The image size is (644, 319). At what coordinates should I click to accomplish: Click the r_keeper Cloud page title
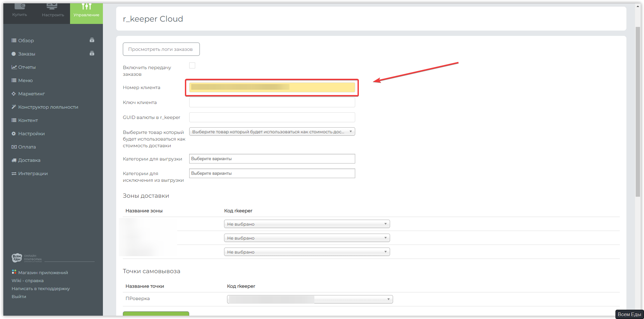point(153,19)
